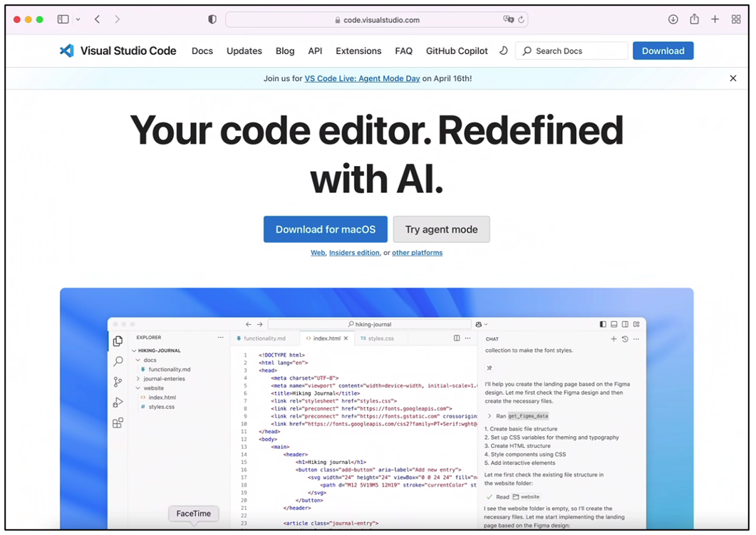Open the Blog menu item

(x=285, y=51)
